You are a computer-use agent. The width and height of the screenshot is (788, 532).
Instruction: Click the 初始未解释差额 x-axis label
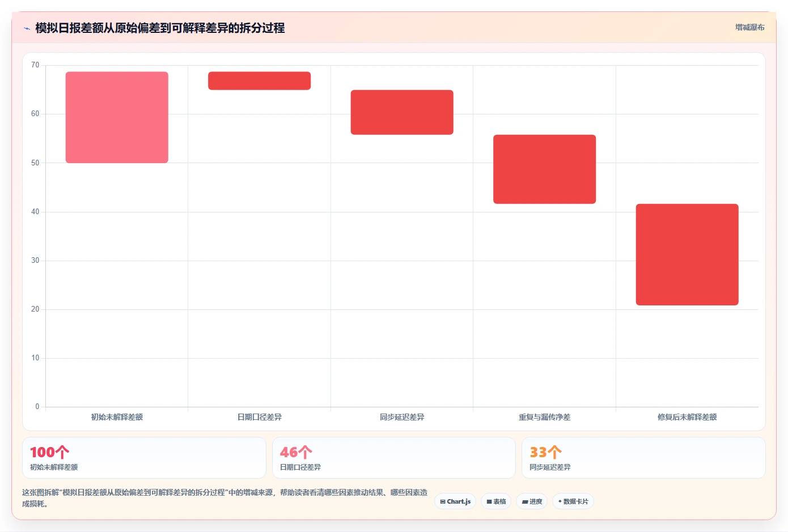[x=117, y=417]
